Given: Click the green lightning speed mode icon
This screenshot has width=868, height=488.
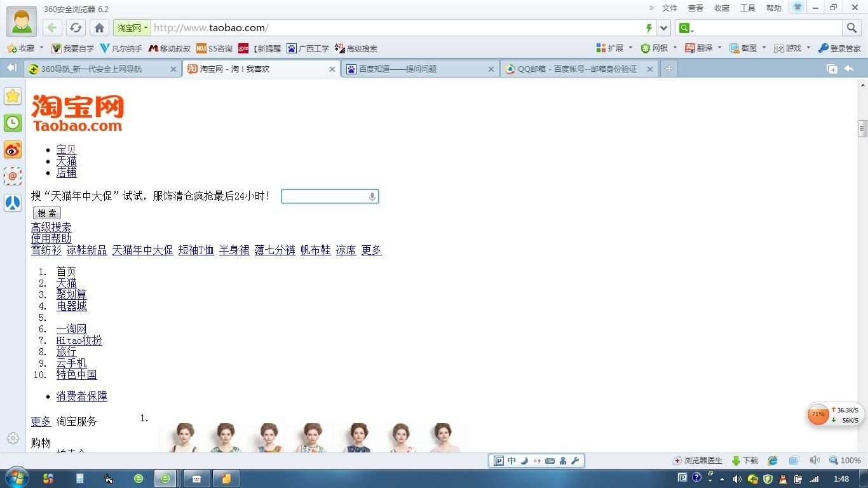Looking at the screenshot, I should (x=649, y=28).
